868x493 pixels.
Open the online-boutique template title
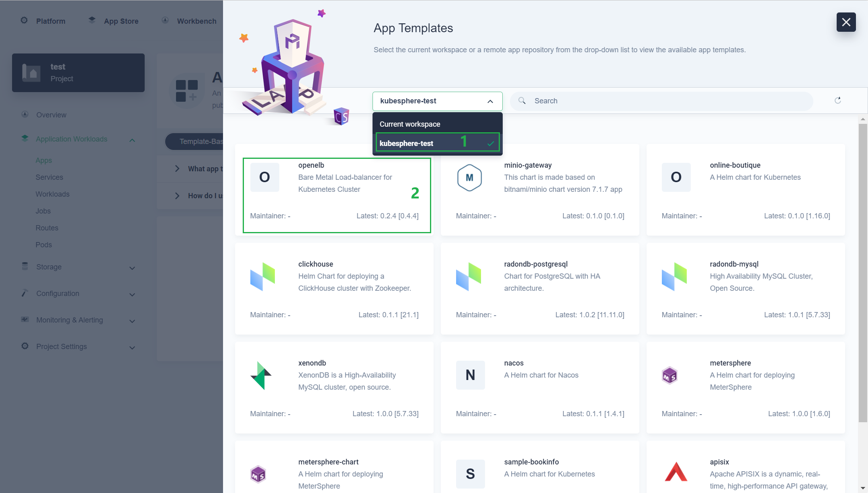(x=735, y=165)
